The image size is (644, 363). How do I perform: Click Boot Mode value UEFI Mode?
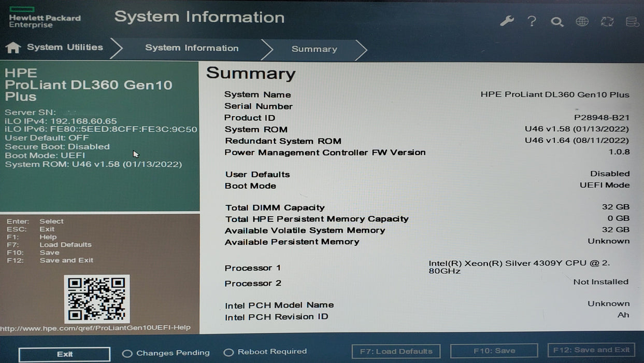tap(605, 185)
